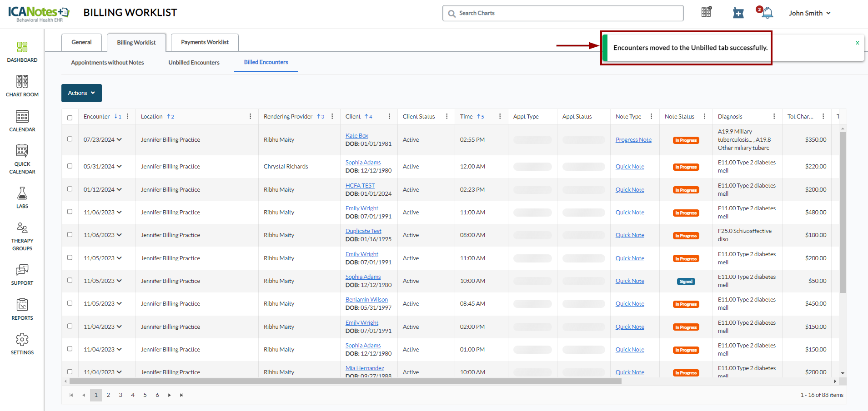Toggle the select-all header checkbox
Screen dimensions: 868x411
pyautogui.click(x=70, y=118)
